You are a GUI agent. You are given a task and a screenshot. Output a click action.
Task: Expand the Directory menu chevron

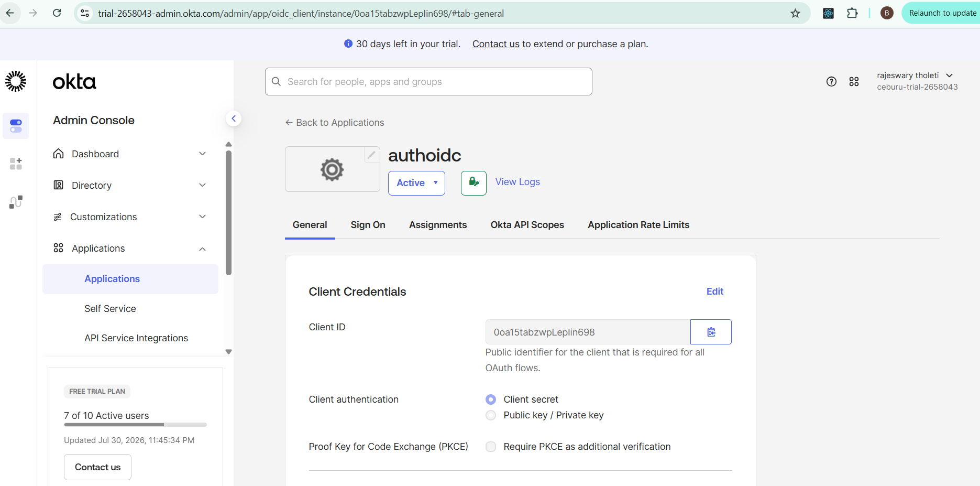tap(202, 185)
